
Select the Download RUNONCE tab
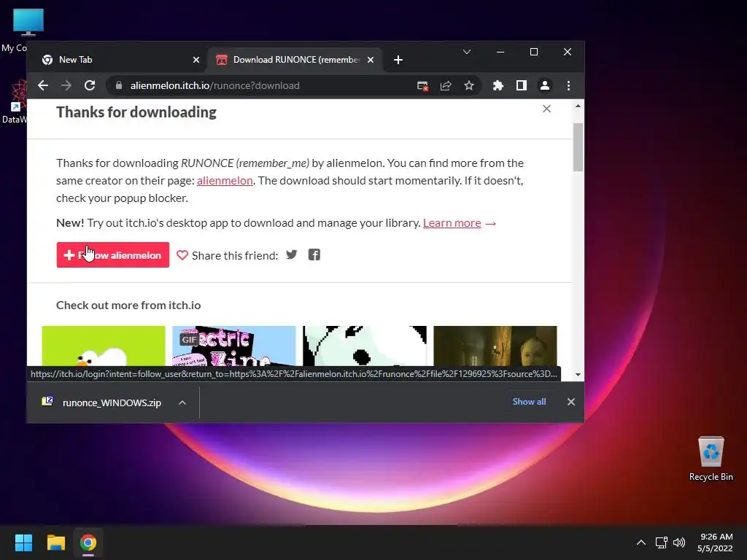point(295,60)
